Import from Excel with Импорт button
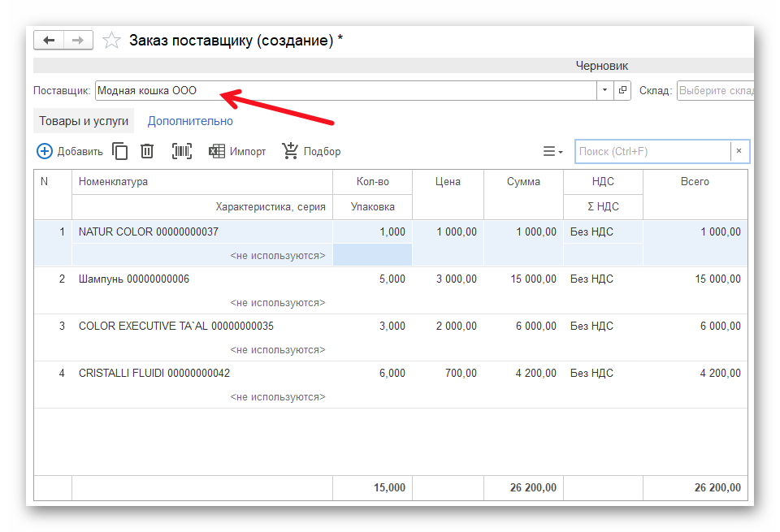Screen dimensions: 780x532 point(237,151)
